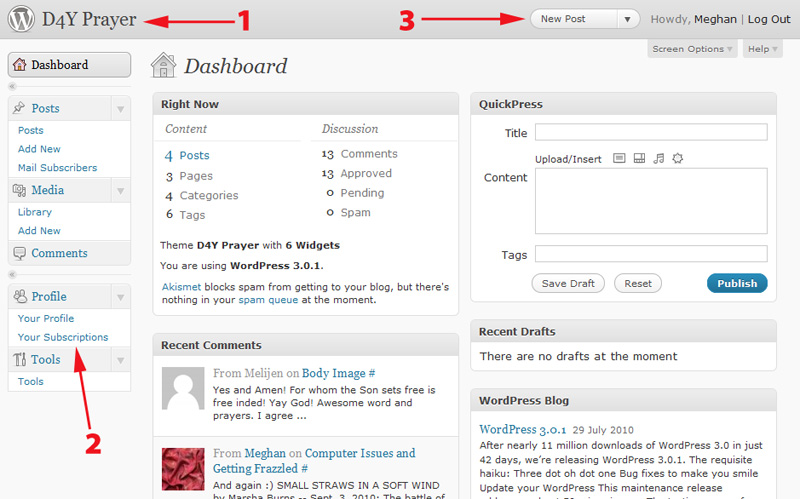Click into the QuickPress Content textarea
Screen dimensions: 800x499
(651, 201)
